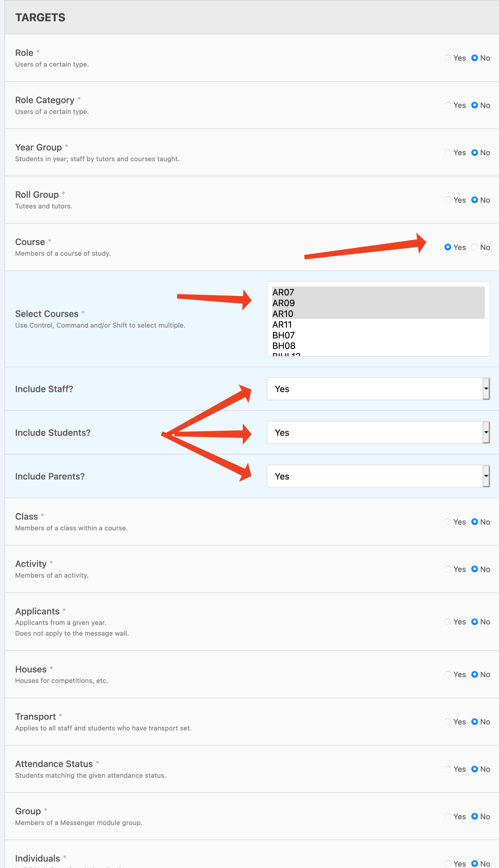Viewport: 499px width, 868px height.
Task: Set Course target to No
Action: tap(474, 247)
